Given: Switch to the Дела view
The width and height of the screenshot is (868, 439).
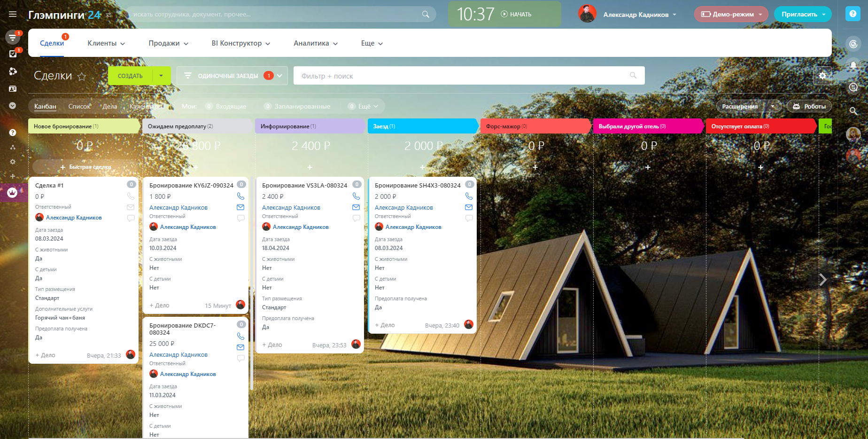Looking at the screenshot, I should pyautogui.click(x=110, y=106).
